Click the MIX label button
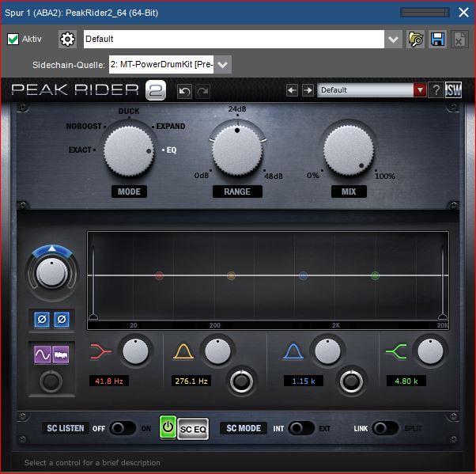 point(349,191)
